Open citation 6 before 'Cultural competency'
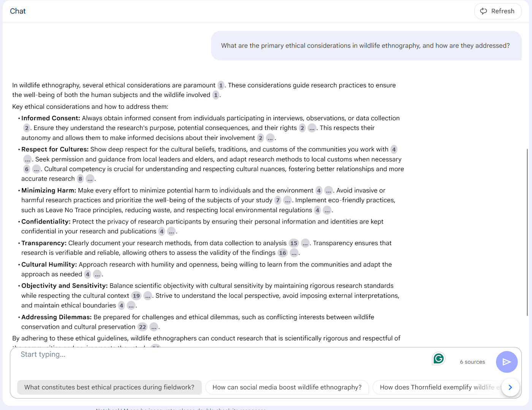Screen dimensions: 532x410 27,169
